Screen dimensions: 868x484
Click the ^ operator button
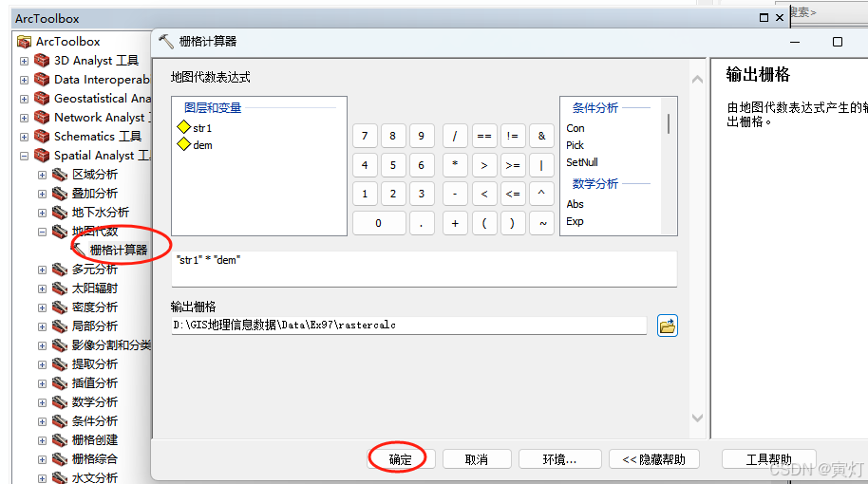tap(542, 194)
